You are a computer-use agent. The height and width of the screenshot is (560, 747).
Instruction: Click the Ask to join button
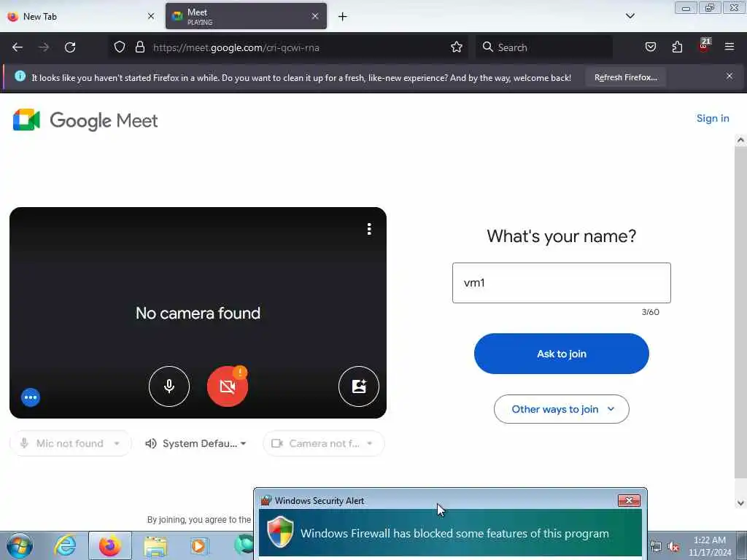(561, 354)
